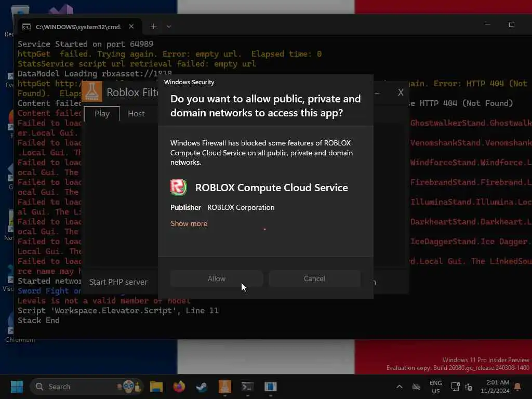
Task: Open terminal profile dropdown chevron
Action: [x=169, y=26]
